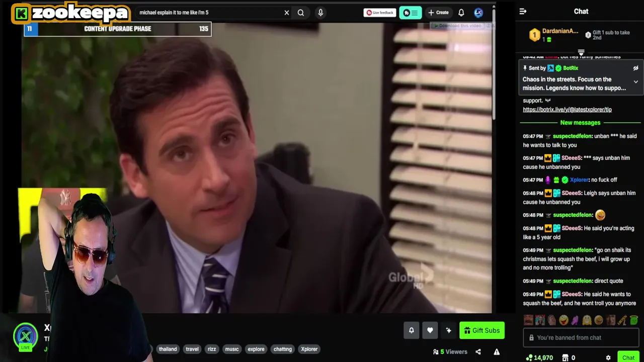Open notifications with the top bell icon
The height and width of the screenshot is (362, 644).
pyautogui.click(x=461, y=13)
